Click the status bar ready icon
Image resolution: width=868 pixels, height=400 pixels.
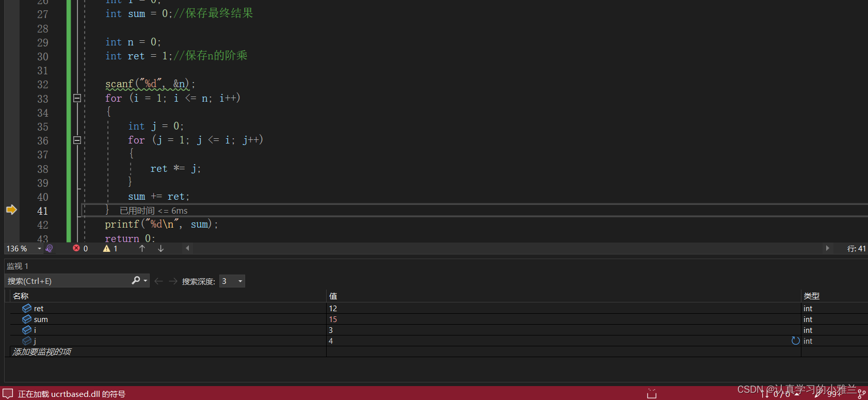[x=8, y=394]
